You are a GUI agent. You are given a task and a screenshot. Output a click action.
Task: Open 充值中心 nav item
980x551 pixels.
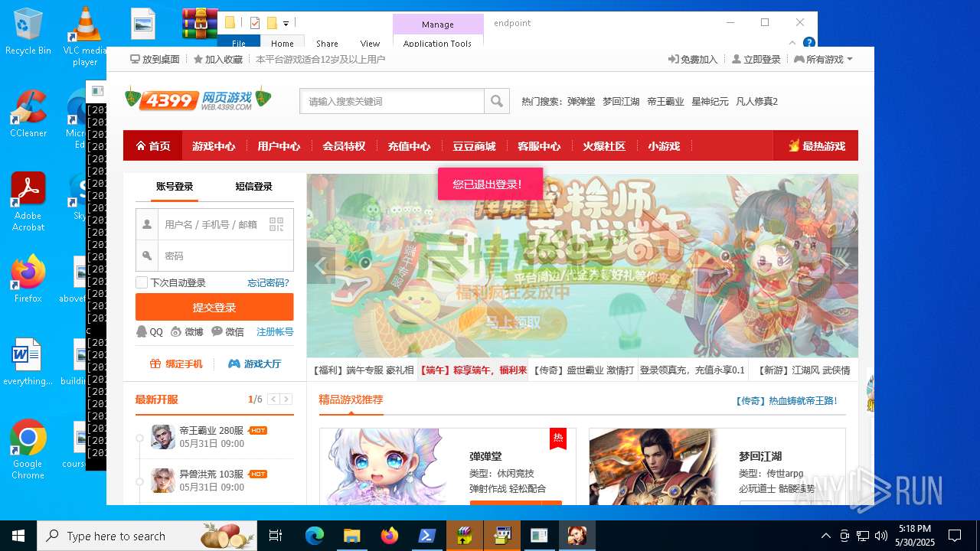click(x=409, y=145)
